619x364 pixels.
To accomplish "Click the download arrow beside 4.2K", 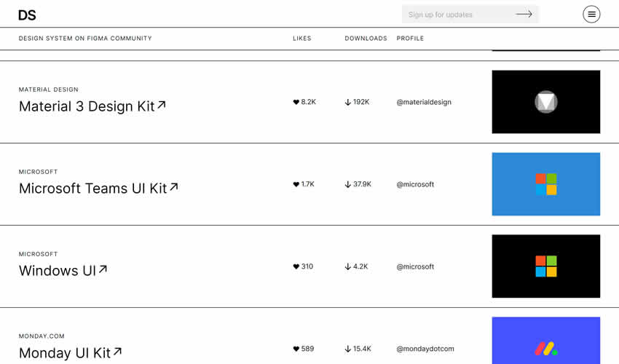I will click(348, 267).
